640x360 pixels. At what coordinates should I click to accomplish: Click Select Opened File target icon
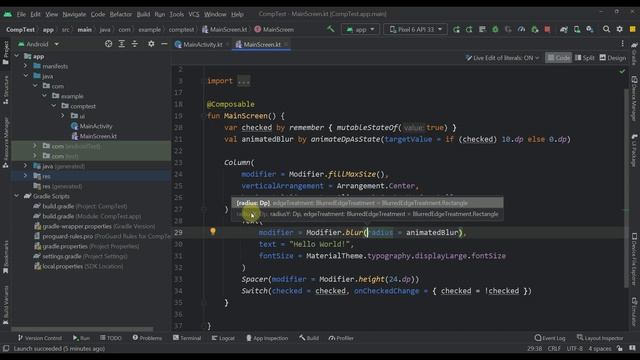pyautogui.click(x=108, y=44)
